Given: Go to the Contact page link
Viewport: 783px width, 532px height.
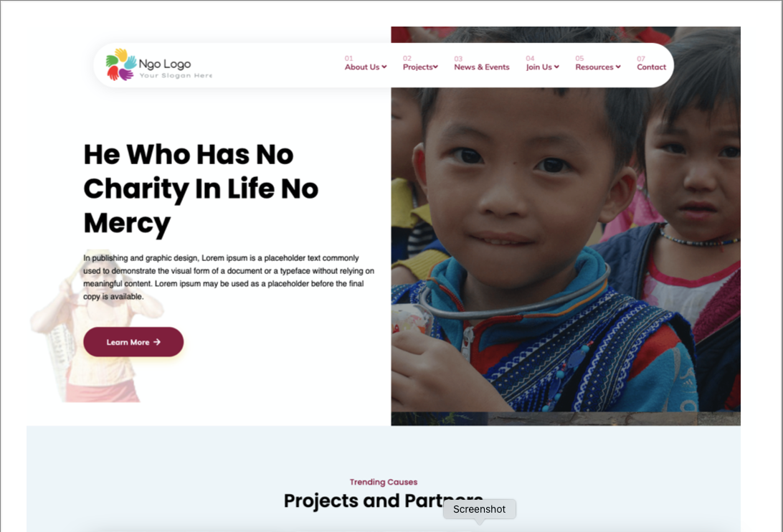Looking at the screenshot, I should point(651,67).
